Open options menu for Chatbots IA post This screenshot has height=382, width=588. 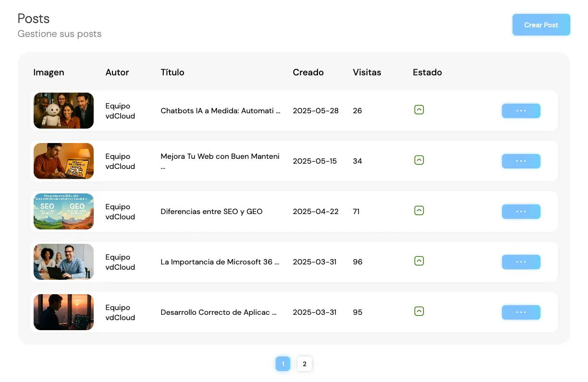pyautogui.click(x=521, y=111)
